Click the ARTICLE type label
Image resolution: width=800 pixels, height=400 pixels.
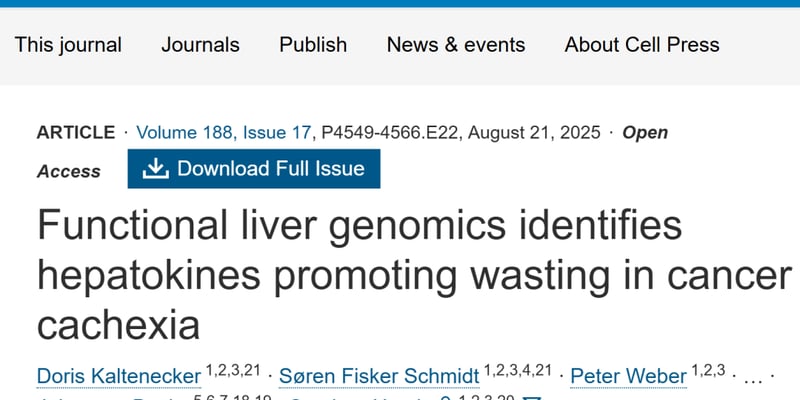[76, 133]
